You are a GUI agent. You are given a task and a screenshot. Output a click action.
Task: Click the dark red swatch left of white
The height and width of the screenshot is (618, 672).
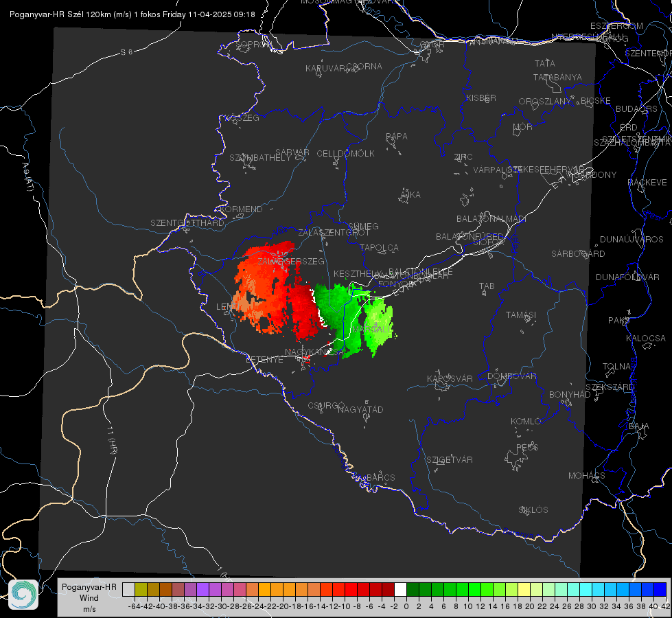click(388, 589)
